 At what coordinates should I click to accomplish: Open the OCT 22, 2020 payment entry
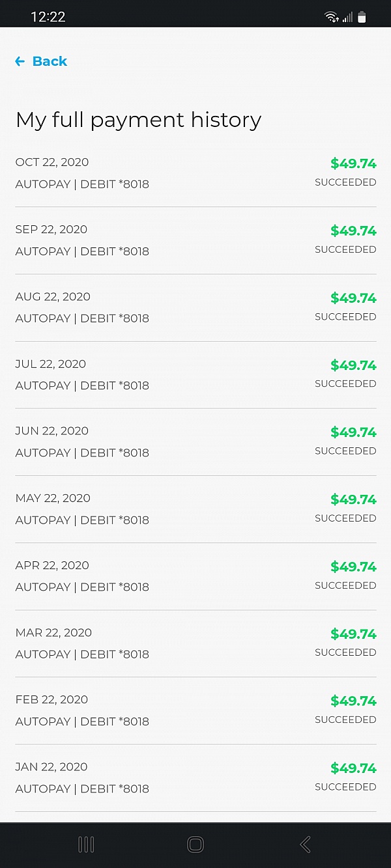[x=195, y=173]
